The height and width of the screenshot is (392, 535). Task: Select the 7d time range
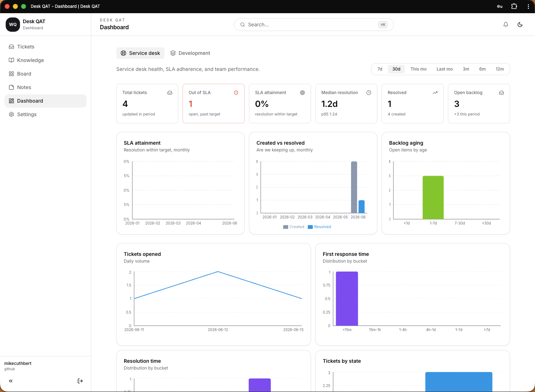380,69
